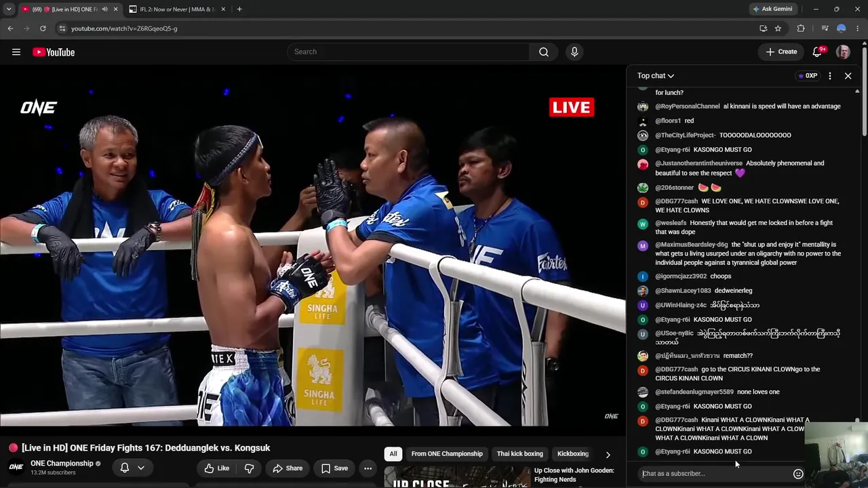Mute the live stream browser tab
868x488 pixels.
coord(104,9)
